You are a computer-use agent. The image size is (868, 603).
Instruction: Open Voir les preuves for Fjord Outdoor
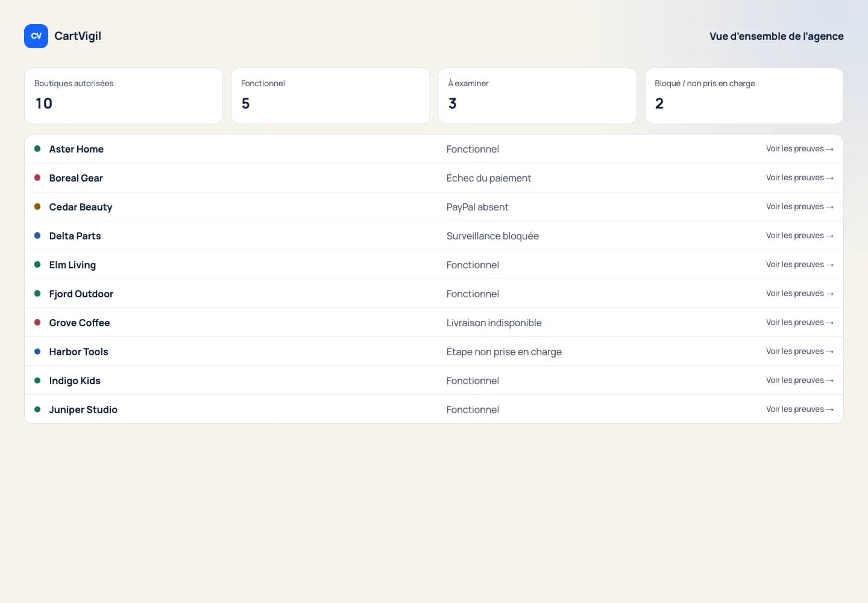pos(800,294)
